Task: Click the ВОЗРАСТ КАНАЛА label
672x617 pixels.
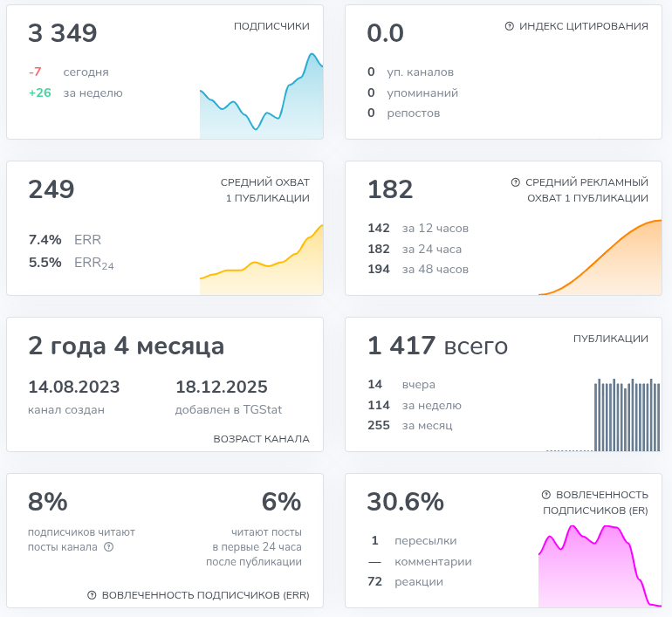Action: (x=261, y=439)
